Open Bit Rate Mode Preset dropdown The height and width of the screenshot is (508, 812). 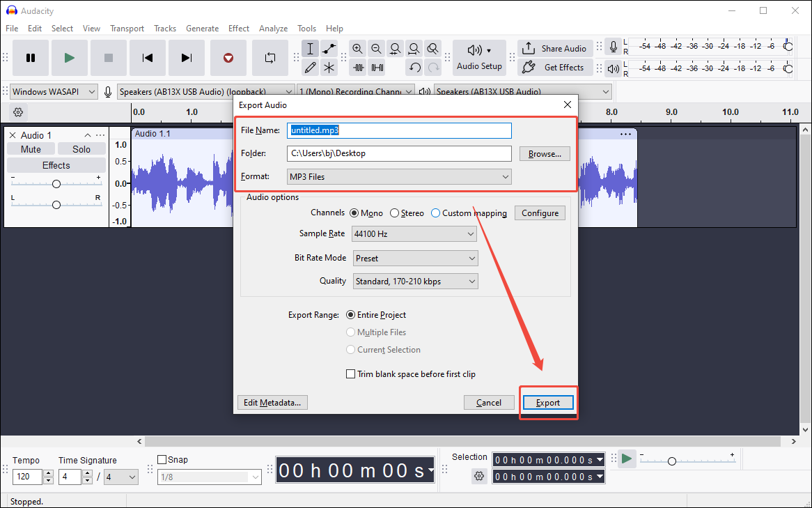(415, 258)
